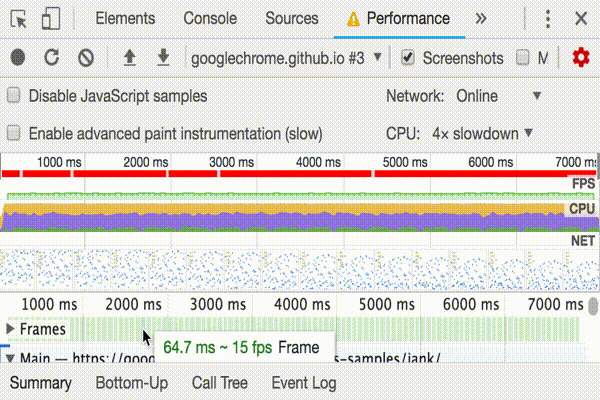Open the googlechrome.github.io #3 recording dropdown
The width and height of the screenshot is (600, 400).
coord(286,58)
